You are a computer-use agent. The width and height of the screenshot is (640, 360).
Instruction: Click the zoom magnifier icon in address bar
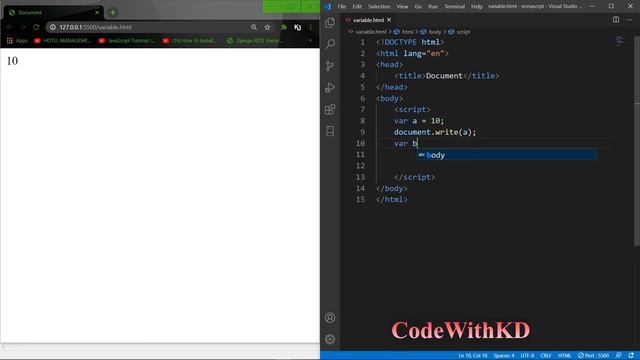click(254, 27)
